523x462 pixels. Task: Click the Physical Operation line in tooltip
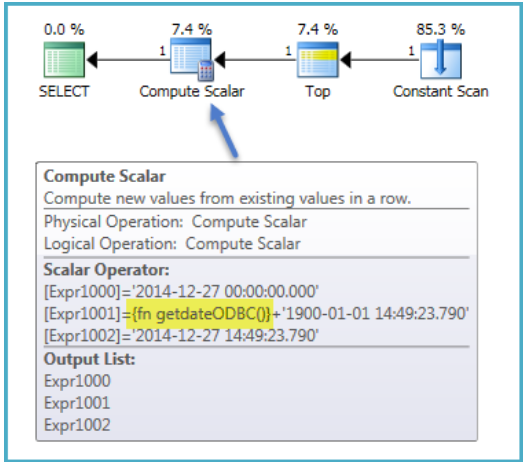coord(175,221)
